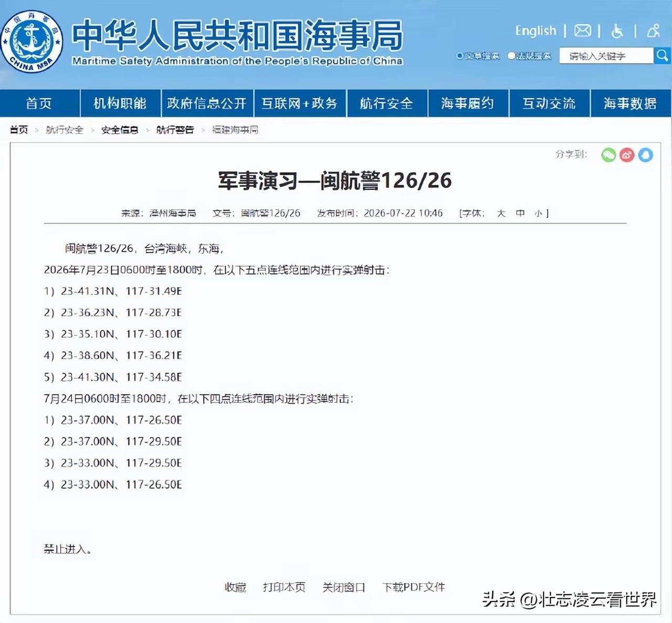Image resolution: width=672 pixels, height=623 pixels.
Task: Click coordinate 23-37.00N、117-26.50E
Action: (121, 420)
